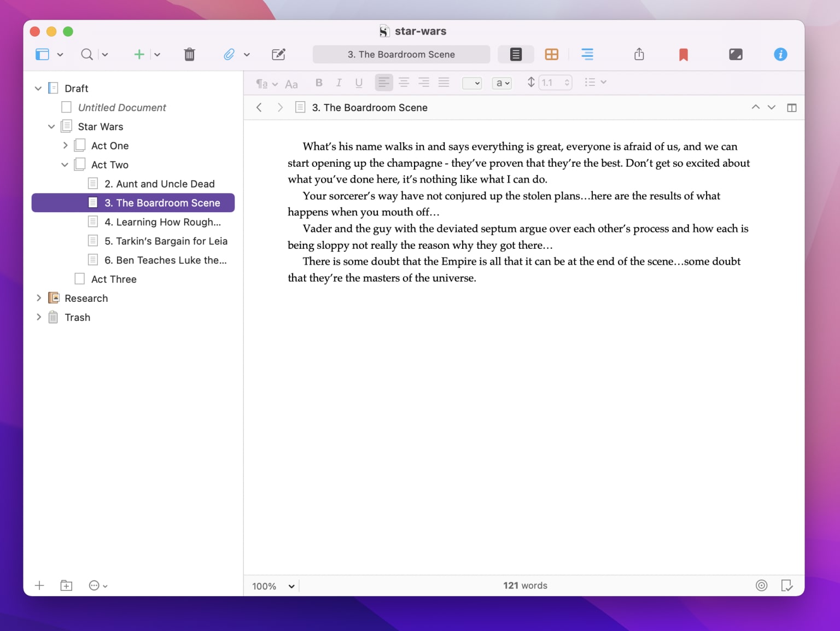Open the 100% zoom dropdown
This screenshot has width=840, height=631.
273,586
